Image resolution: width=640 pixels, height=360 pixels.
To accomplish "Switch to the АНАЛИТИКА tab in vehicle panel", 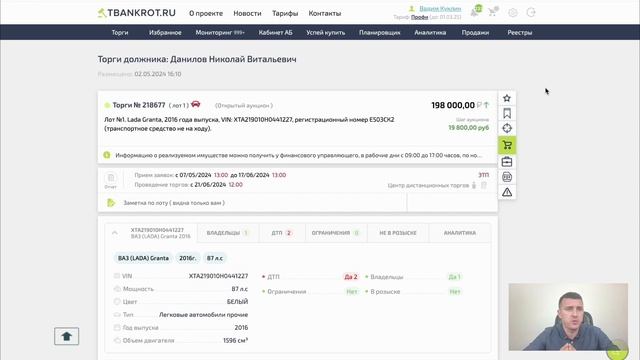I will coord(460,233).
